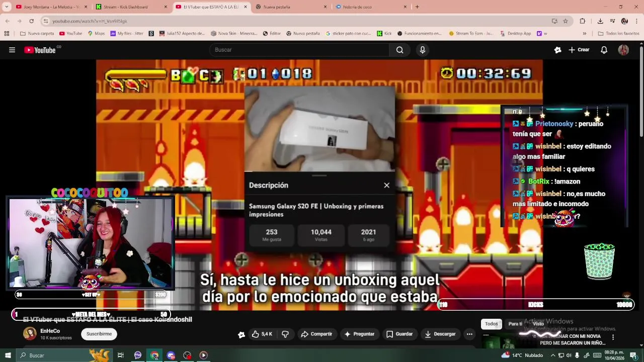Open the My files - Jitter bookmark

click(127, 34)
